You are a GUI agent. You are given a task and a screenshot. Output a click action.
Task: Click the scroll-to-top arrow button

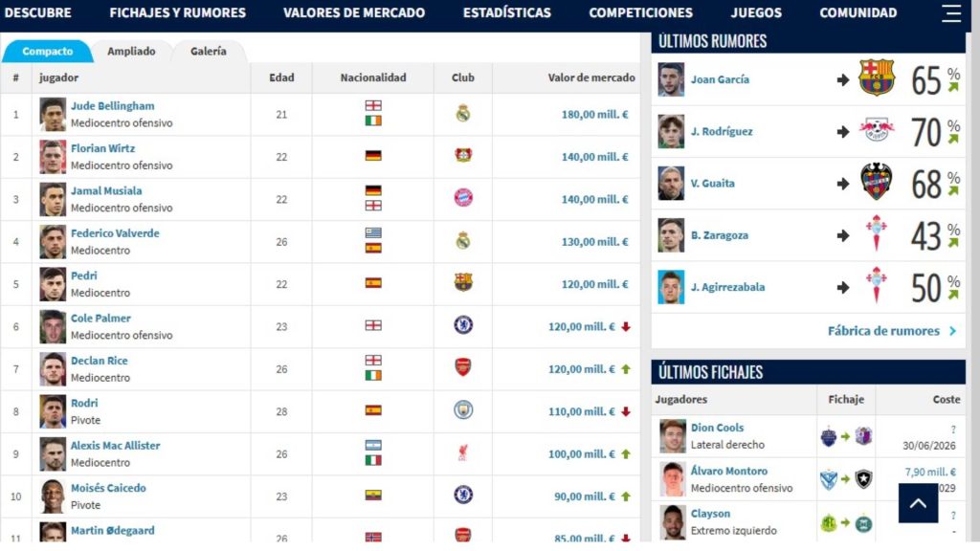tap(918, 503)
